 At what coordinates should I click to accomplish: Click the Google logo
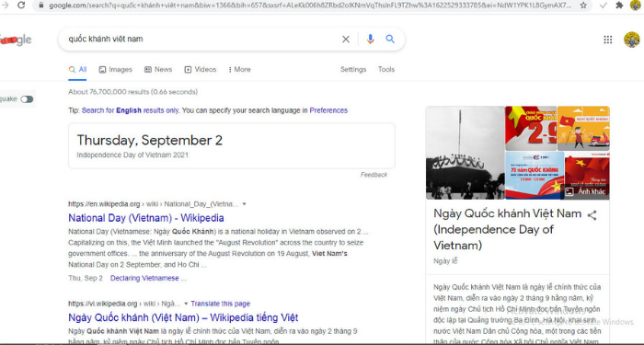(16, 40)
